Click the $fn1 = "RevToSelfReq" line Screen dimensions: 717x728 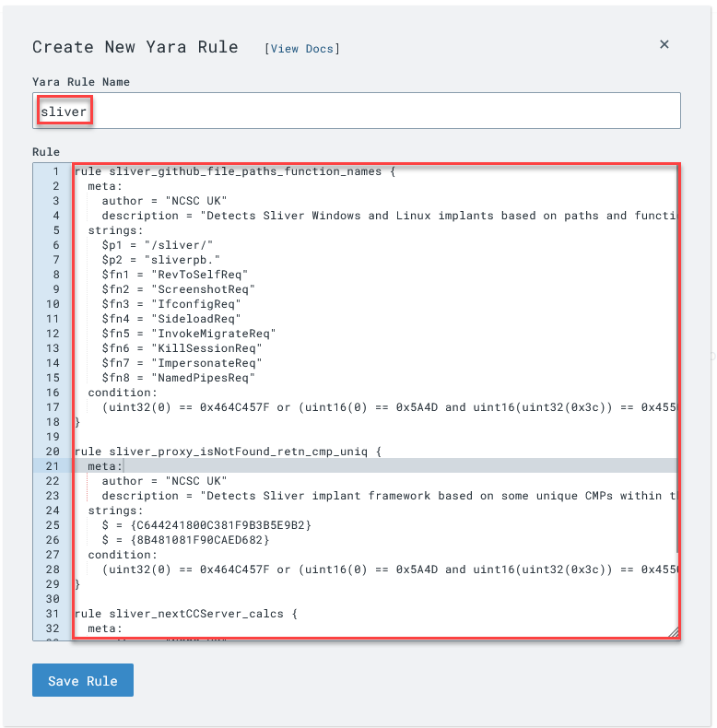click(x=174, y=275)
